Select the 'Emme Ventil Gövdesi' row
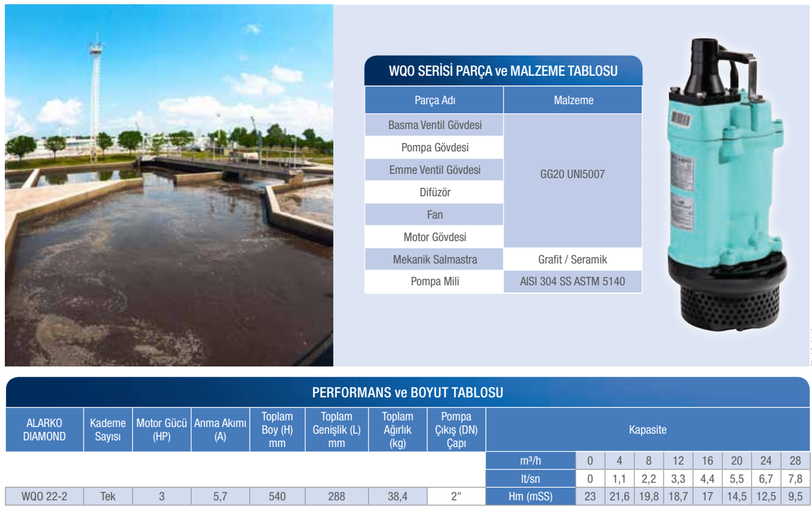Viewport: 812px width, 507px height. 434,170
